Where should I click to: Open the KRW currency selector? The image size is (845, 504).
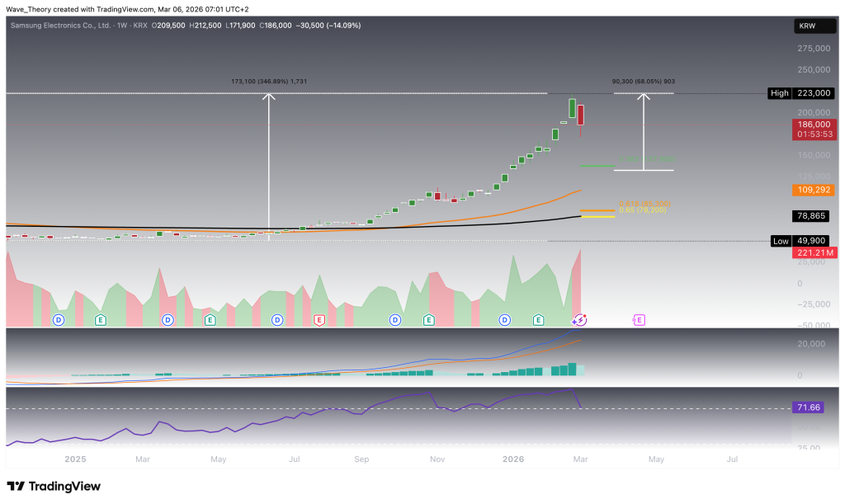[x=806, y=26]
